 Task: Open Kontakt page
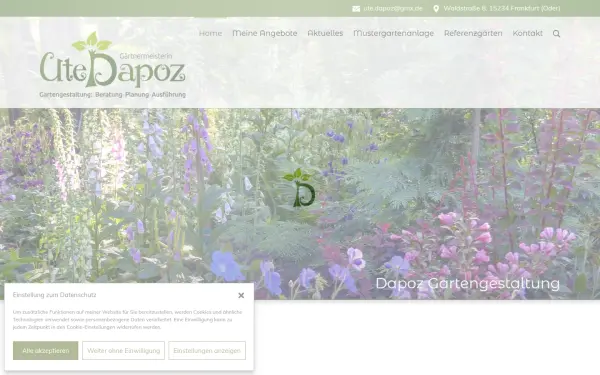(527, 33)
